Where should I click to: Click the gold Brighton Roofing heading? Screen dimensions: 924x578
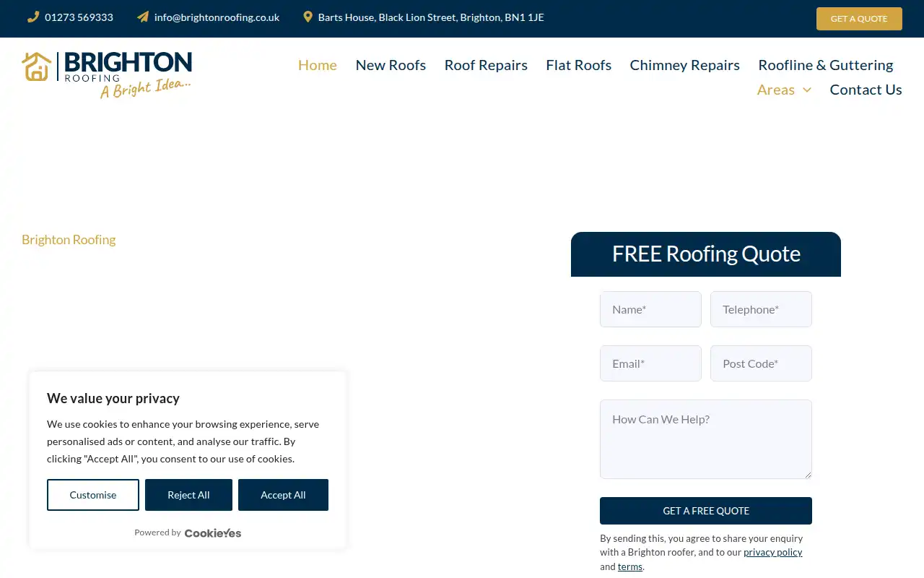(69, 240)
